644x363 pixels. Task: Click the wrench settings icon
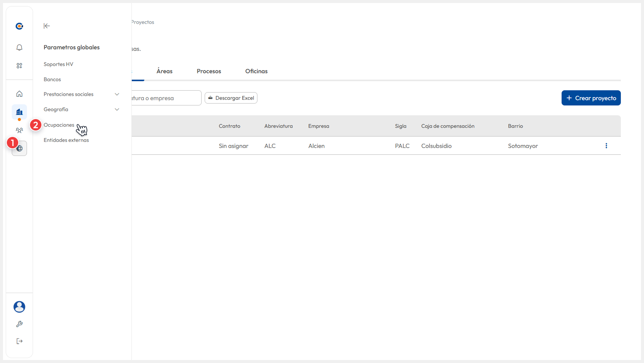tap(19, 324)
